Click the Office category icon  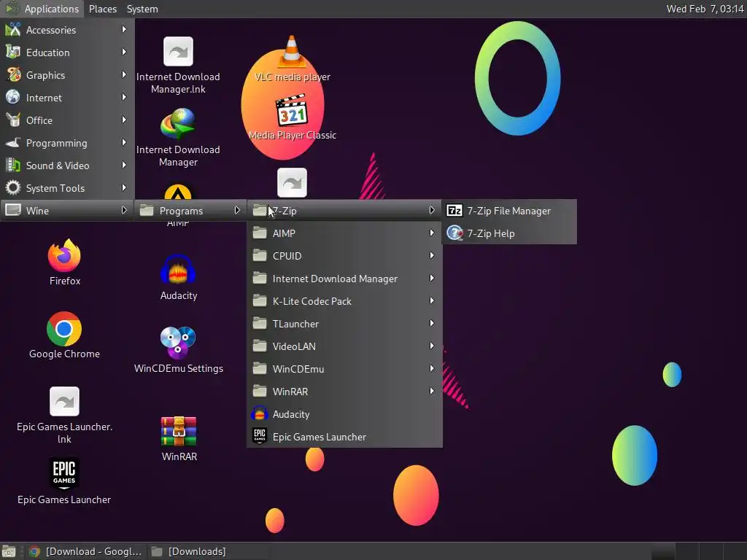tap(13, 120)
